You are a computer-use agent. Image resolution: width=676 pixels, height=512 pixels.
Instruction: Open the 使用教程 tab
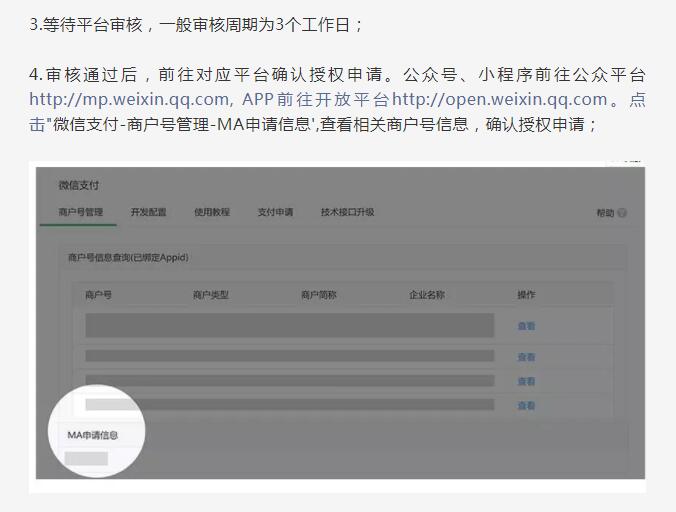coord(212,212)
